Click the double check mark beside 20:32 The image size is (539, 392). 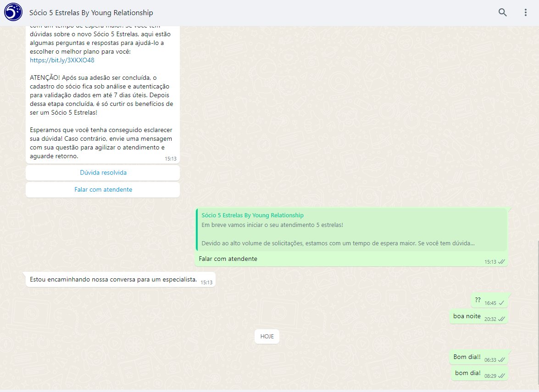501,319
